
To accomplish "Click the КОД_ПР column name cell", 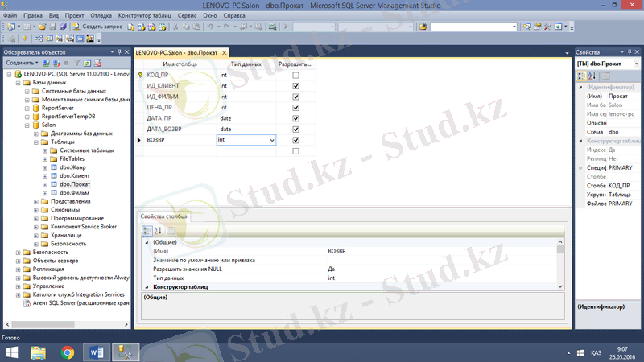I will [180, 75].
